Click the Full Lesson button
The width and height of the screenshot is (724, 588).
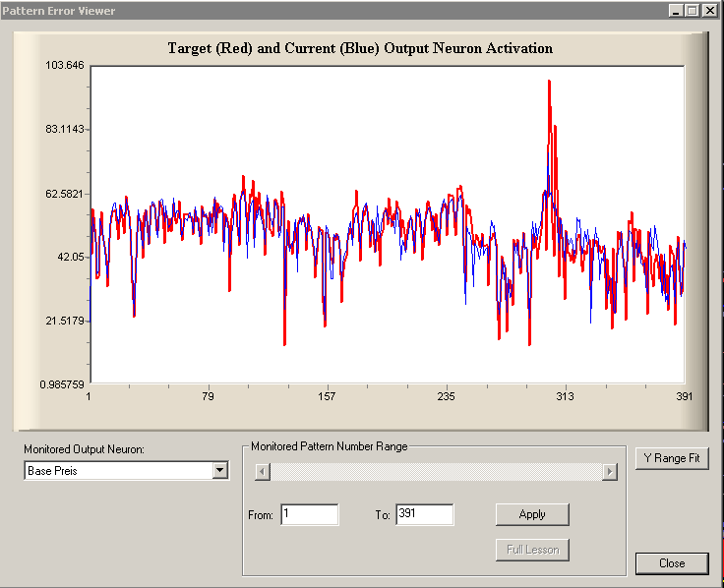click(x=532, y=550)
